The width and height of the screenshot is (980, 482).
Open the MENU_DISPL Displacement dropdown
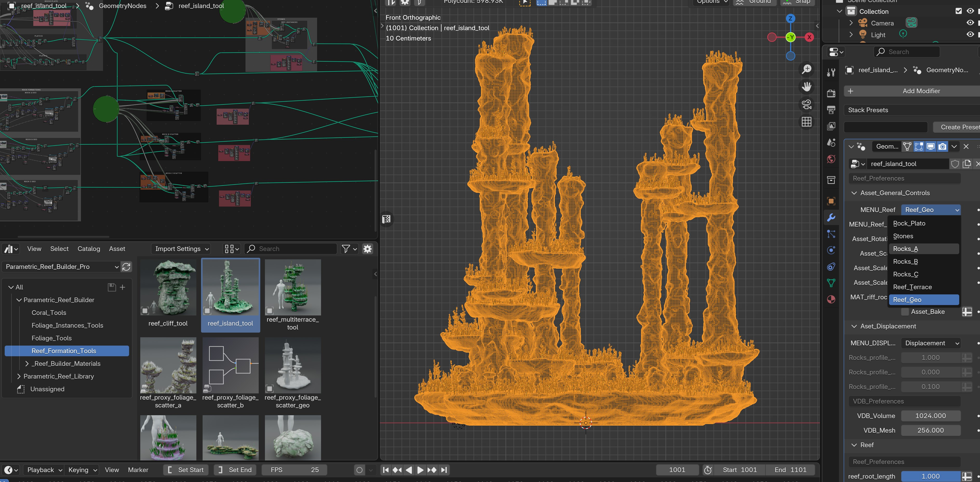point(931,343)
